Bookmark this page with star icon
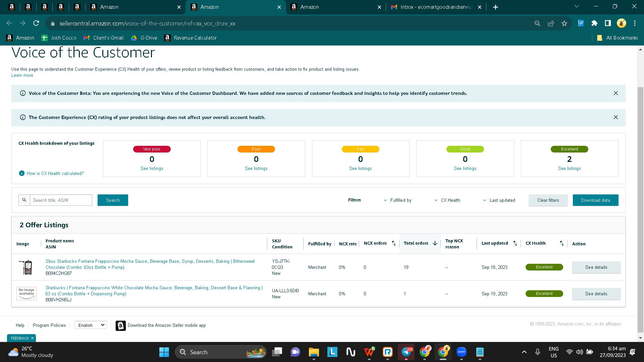644x362 pixels. 564,23
